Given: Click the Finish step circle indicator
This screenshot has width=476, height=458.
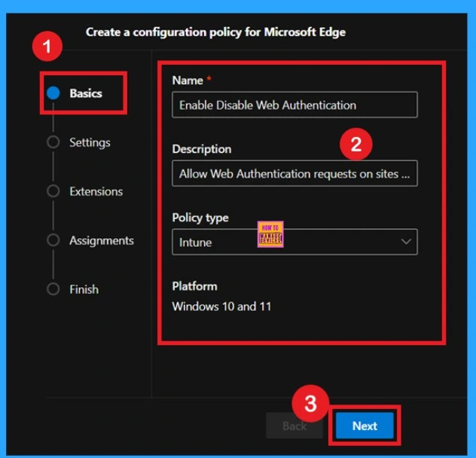Looking at the screenshot, I should pos(53,289).
